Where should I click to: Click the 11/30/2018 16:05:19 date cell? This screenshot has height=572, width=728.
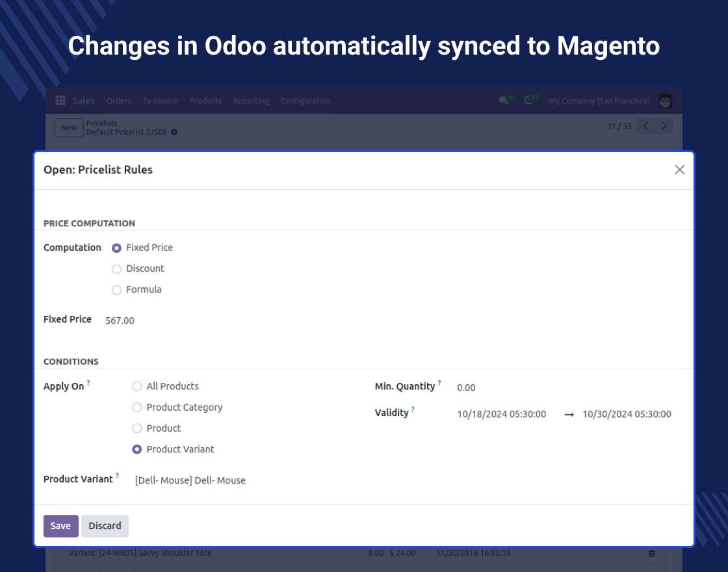tap(473, 553)
